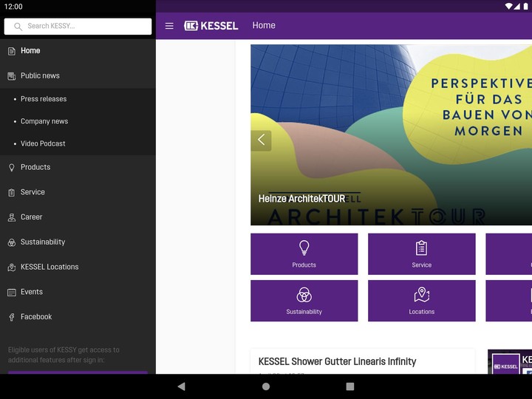Click the Home sidebar document icon

click(x=12, y=51)
